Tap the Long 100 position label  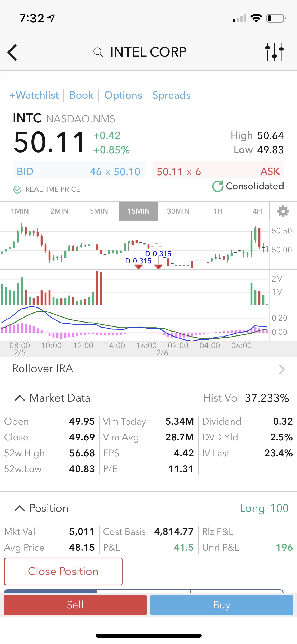pos(264,508)
